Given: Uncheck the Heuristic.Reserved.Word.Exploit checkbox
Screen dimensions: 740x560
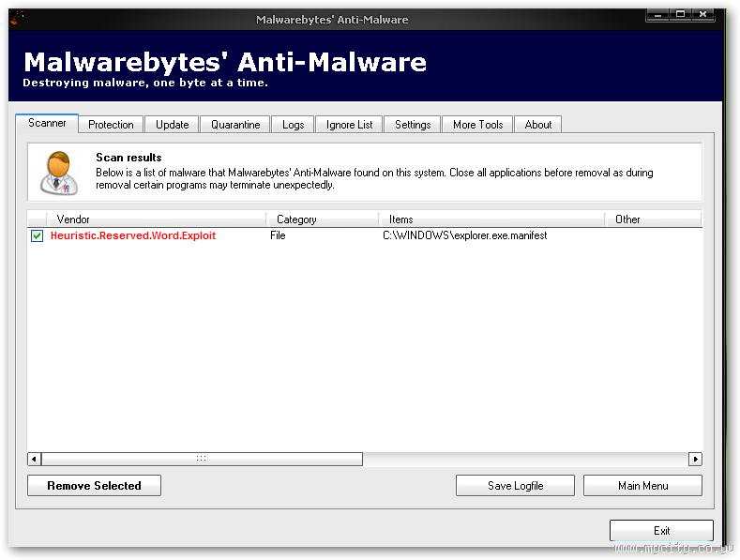Looking at the screenshot, I should (x=37, y=235).
